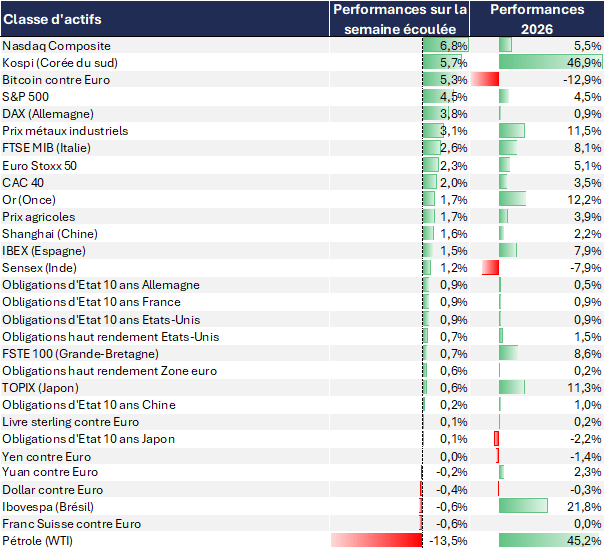Click gold 2026 value 12,2%

pos(584,200)
